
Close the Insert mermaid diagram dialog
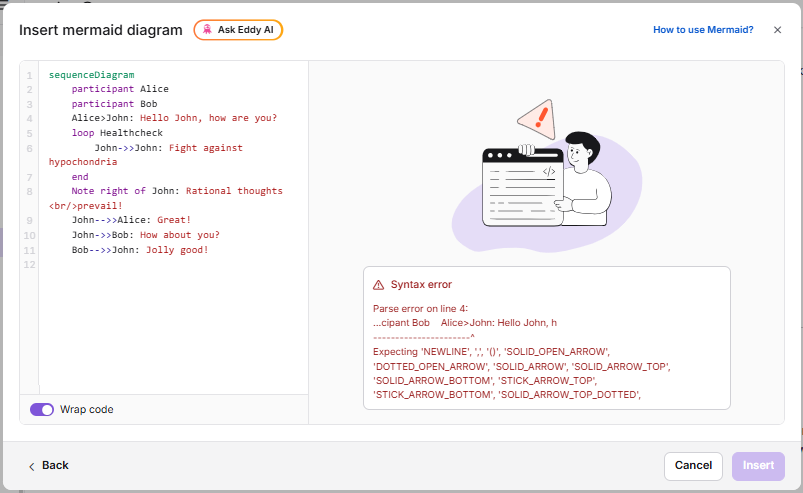pos(777,30)
